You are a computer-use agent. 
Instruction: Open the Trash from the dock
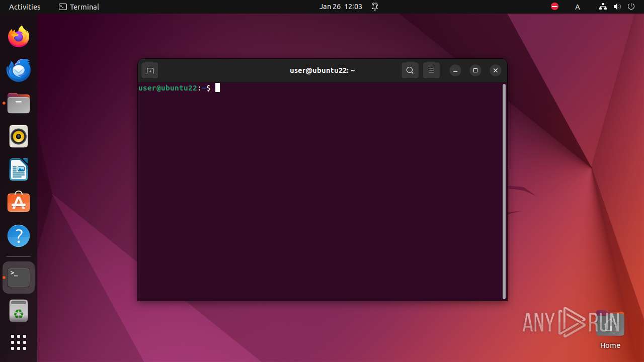[19, 311]
